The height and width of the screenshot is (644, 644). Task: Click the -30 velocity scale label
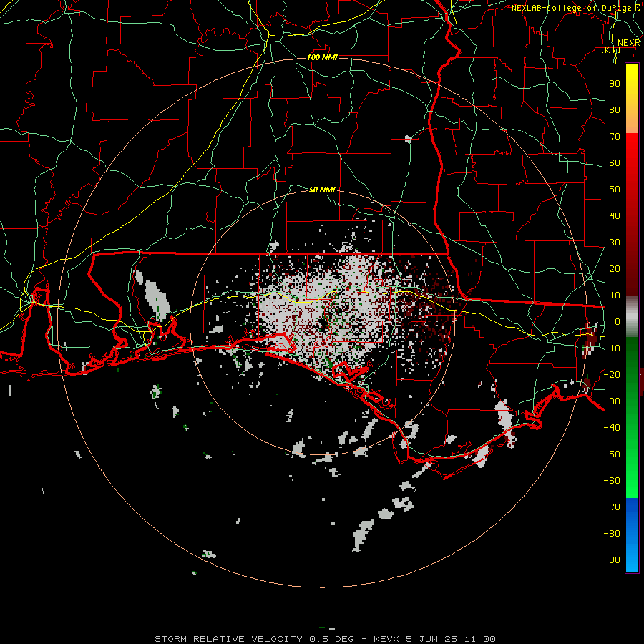(x=612, y=401)
